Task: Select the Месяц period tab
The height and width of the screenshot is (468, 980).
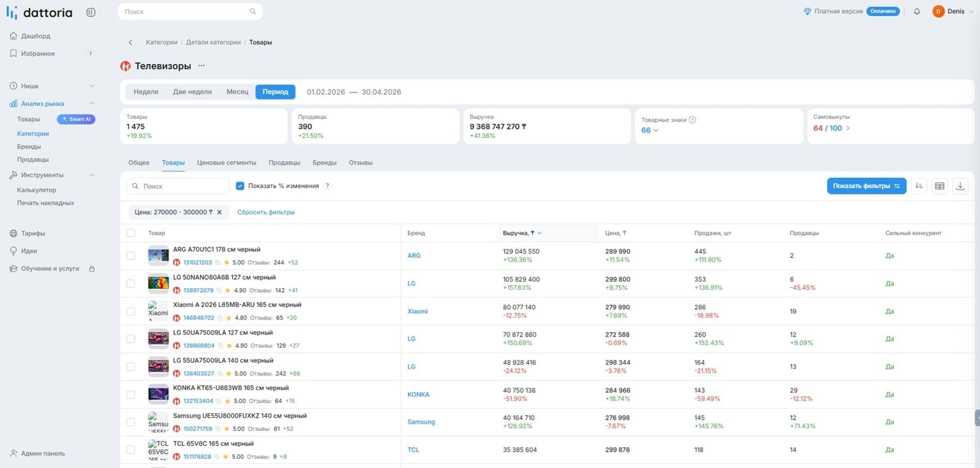Action: [237, 92]
